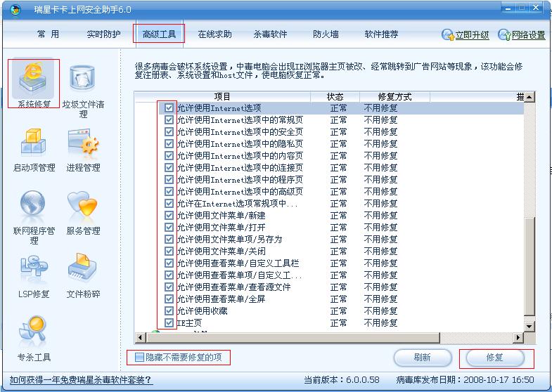Uncheck 允许使用Internet选项中的常规页 checkbox
This screenshot has height=392, width=552.
[169, 120]
